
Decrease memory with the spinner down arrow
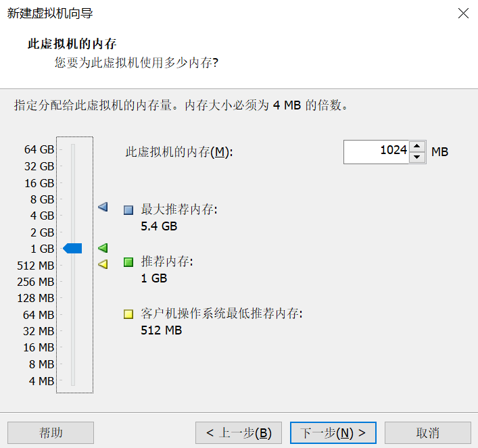point(417,157)
